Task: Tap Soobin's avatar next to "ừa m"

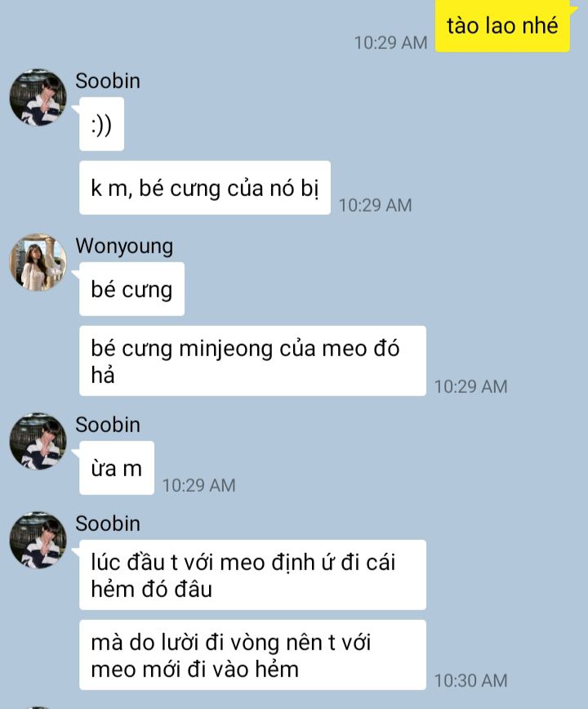Action: point(38,441)
